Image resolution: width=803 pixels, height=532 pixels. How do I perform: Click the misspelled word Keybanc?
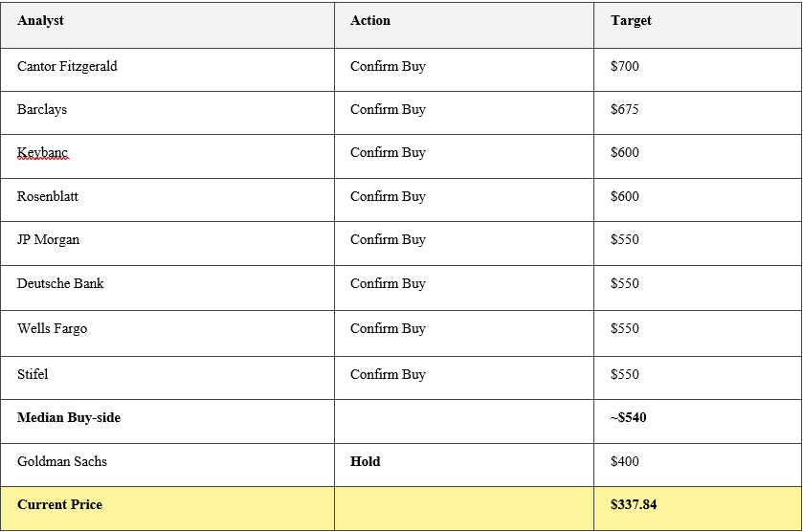pos(42,152)
